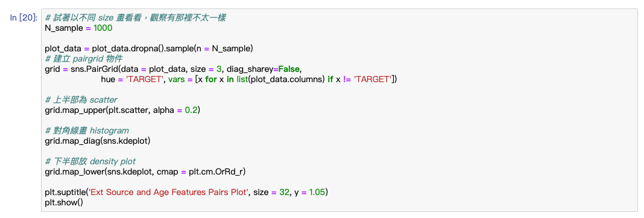Click the grid.map_diag(sns.kdeplot) line
Image resolution: width=644 pixels, height=218 pixels.
click(x=98, y=141)
